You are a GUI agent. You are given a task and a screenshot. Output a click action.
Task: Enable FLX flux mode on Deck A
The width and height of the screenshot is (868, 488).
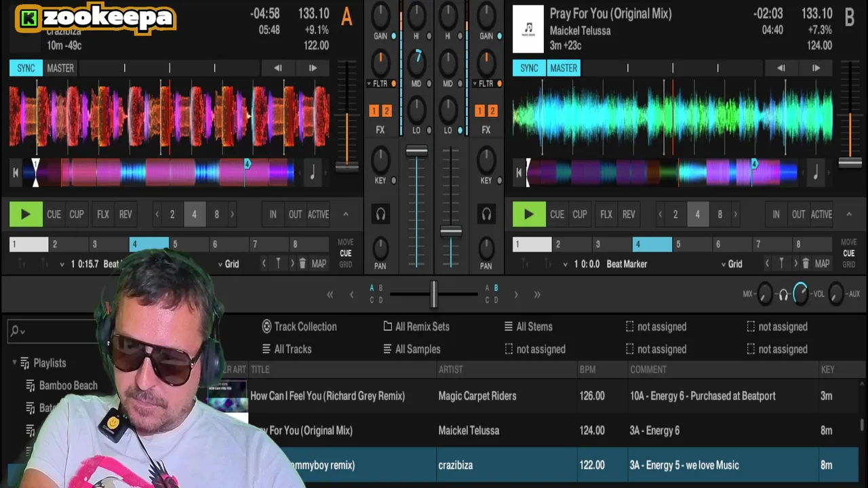tap(103, 214)
